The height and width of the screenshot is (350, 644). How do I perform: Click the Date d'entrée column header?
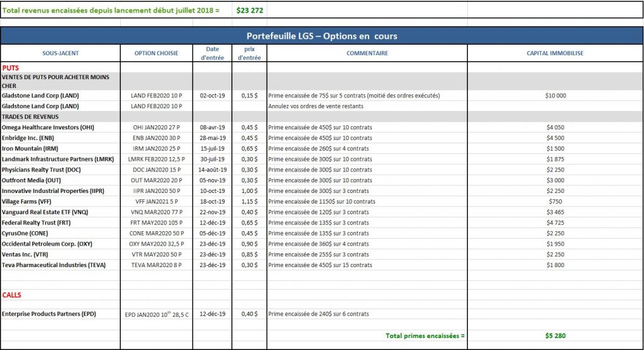click(213, 53)
